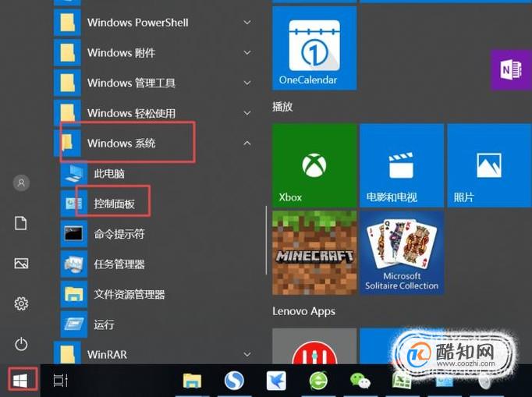Image resolution: width=532 pixels, height=397 pixels.
Task: Open Task View on the taskbar
Action: 61,381
